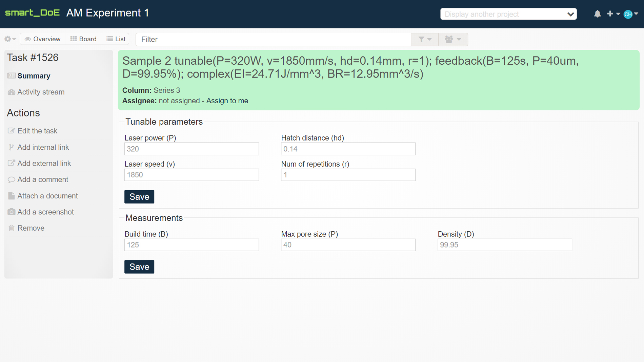The height and width of the screenshot is (362, 644).
Task: Click the external link icon
Action: point(11,163)
